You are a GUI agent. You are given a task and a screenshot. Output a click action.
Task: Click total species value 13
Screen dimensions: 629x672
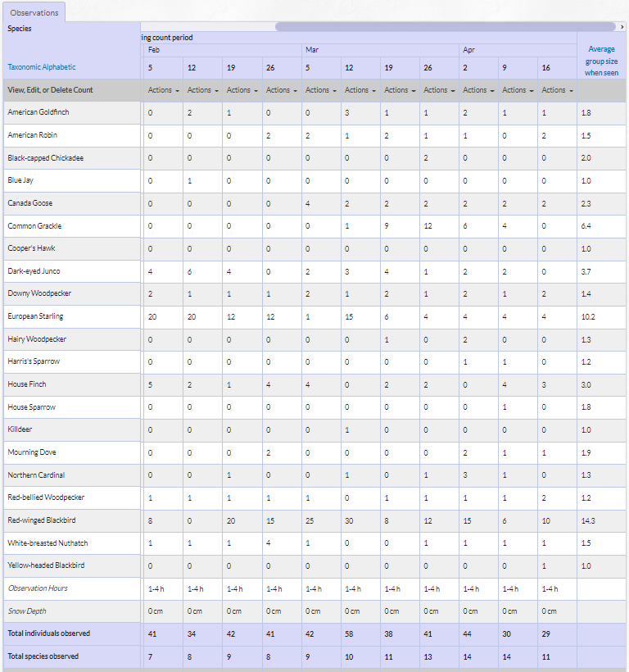[428, 656]
